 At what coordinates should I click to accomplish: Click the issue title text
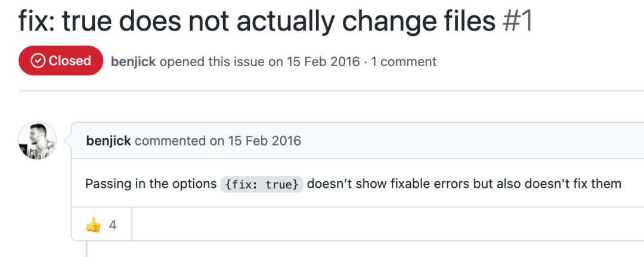point(256,21)
